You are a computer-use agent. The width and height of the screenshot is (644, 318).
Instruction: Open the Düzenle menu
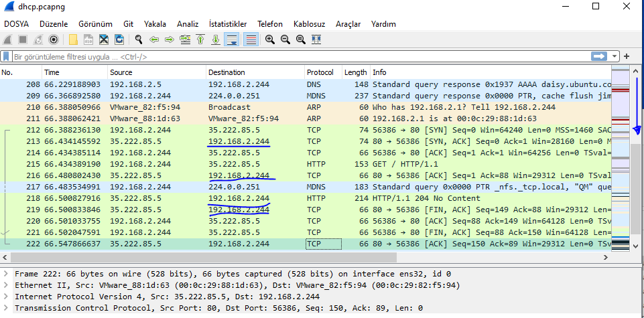(54, 24)
